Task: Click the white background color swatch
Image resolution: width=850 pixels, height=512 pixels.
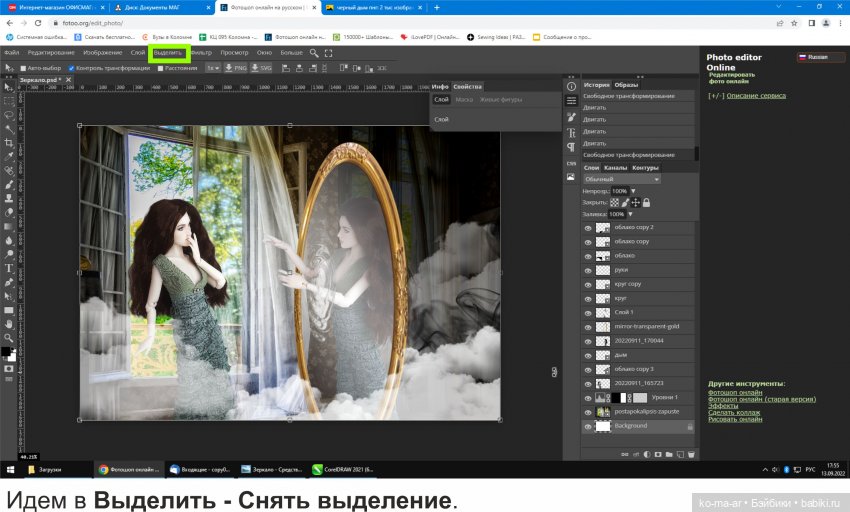Action: pyautogui.click(x=12, y=357)
